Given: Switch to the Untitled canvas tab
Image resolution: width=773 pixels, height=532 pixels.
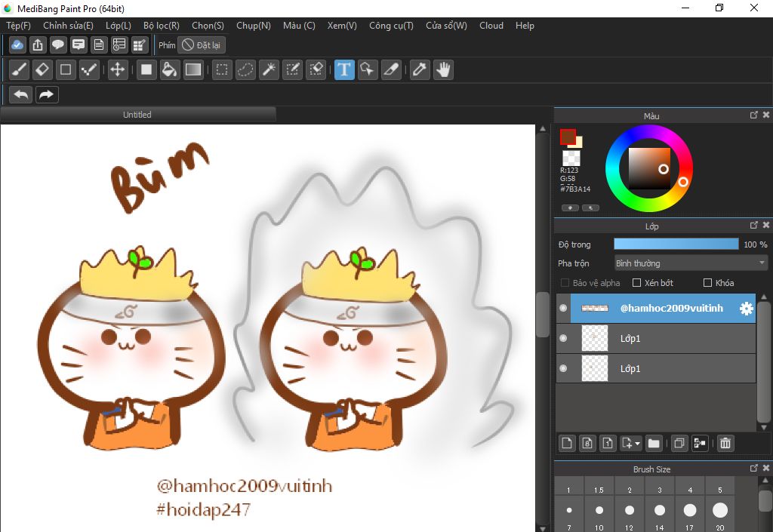Looking at the screenshot, I should point(137,114).
